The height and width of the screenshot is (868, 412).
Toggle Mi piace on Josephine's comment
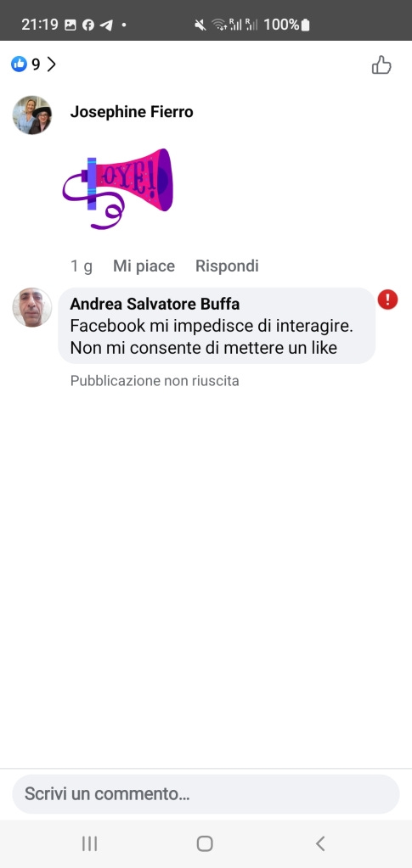click(144, 266)
